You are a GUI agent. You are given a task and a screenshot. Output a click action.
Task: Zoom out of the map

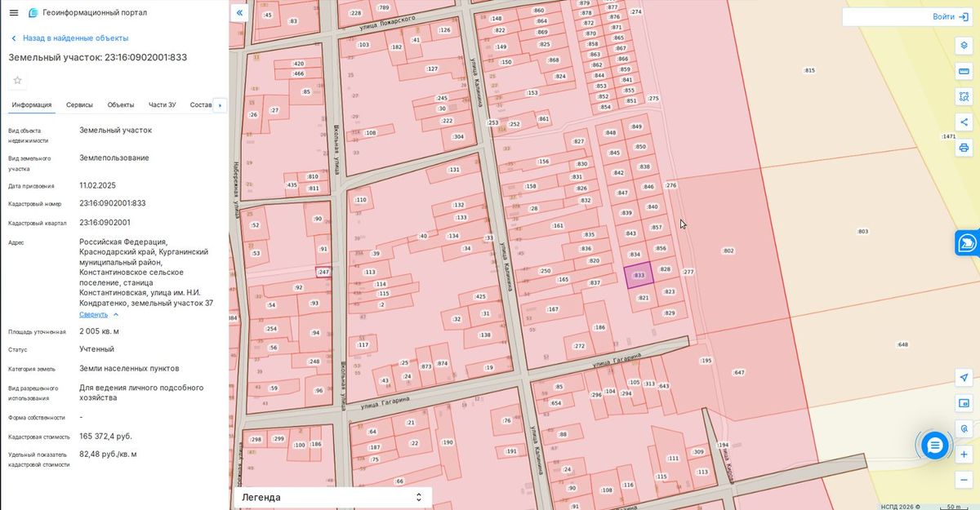tap(964, 479)
